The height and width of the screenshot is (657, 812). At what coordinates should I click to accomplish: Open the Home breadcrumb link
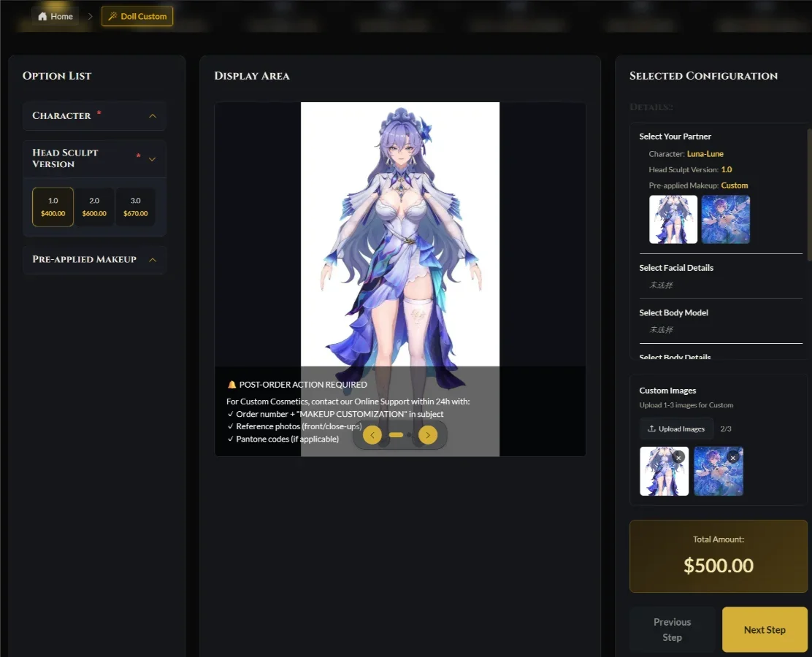tap(54, 15)
